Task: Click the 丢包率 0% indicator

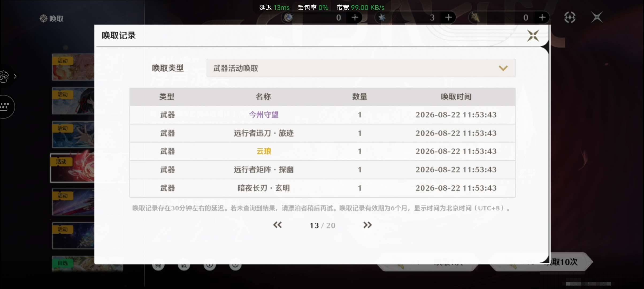Action: click(313, 7)
